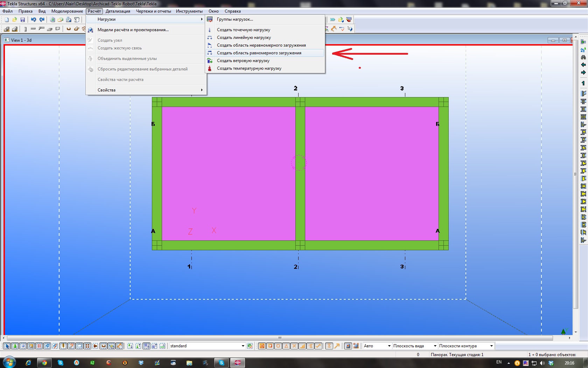Click the Dropbox icon in the taskbar

pyautogui.click(x=141, y=363)
